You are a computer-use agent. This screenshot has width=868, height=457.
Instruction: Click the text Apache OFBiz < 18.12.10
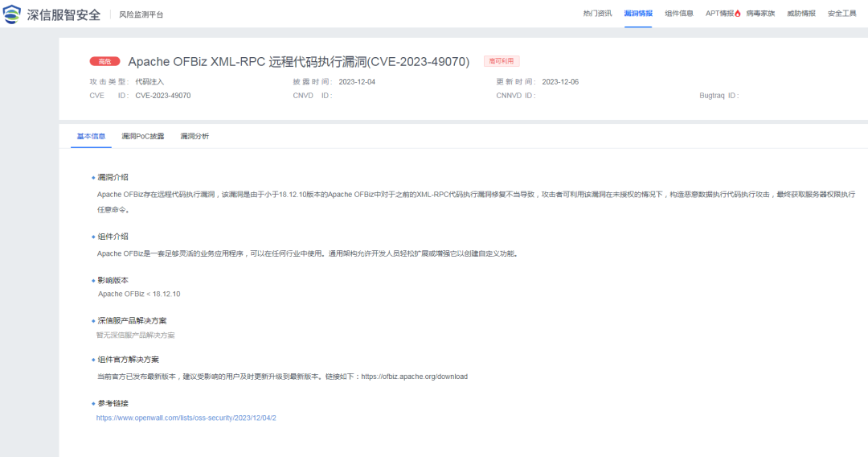pos(139,294)
